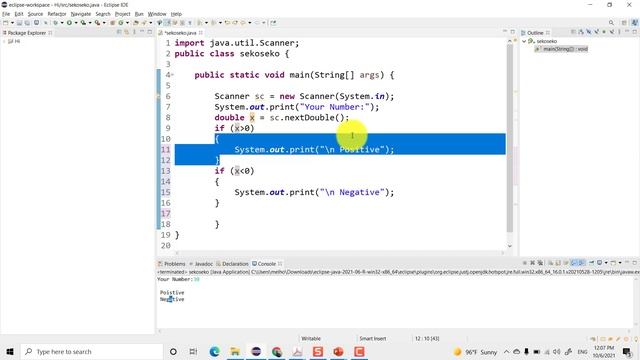
Task: Collapse the sekoseko class in Outline
Action: click(524, 41)
